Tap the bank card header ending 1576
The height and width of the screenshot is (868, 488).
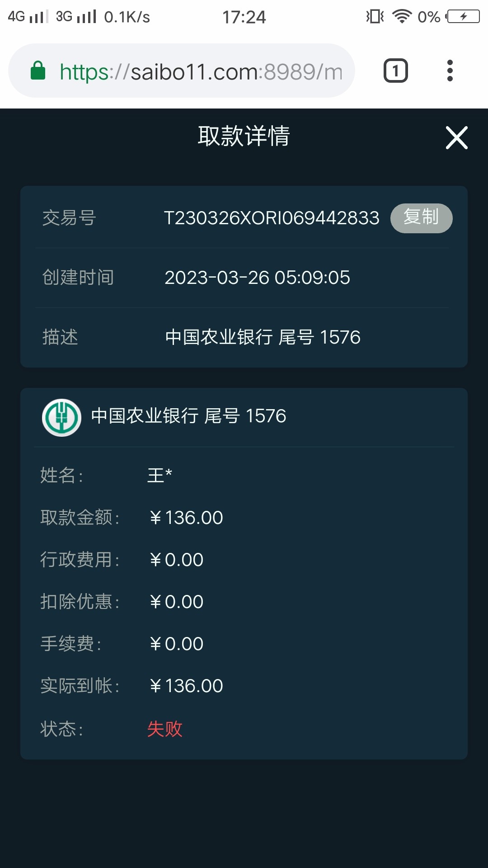click(188, 416)
